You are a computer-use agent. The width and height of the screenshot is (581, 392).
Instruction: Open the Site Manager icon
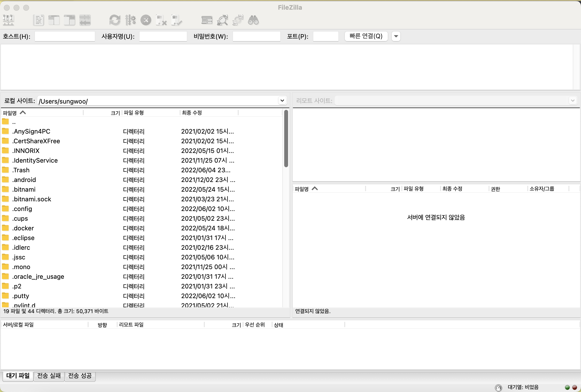pyautogui.click(x=8, y=20)
